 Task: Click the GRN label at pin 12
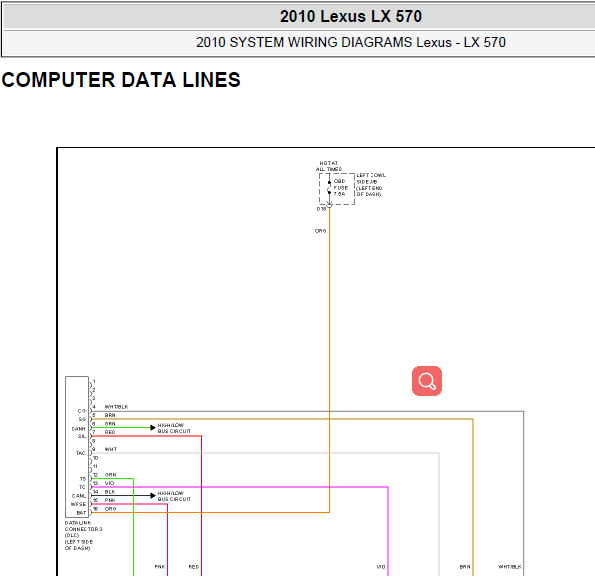coord(110,475)
